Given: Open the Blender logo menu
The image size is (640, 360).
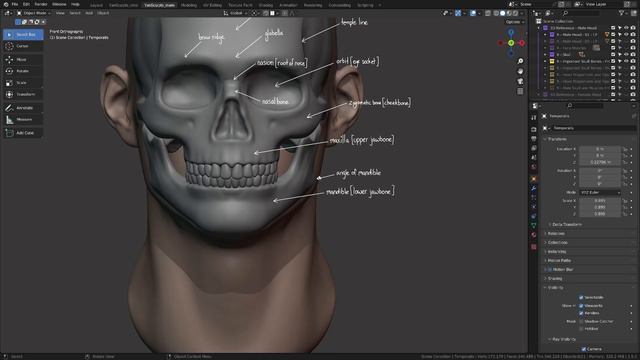Looking at the screenshot, I should [6, 4].
